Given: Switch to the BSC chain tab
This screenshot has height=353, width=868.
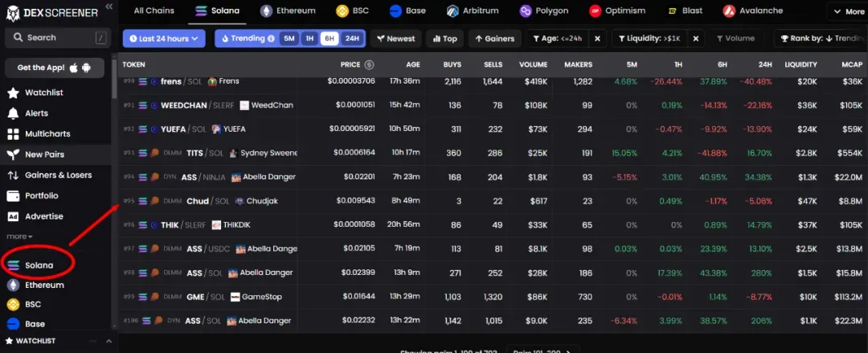Looking at the screenshot, I should (352, 10).
